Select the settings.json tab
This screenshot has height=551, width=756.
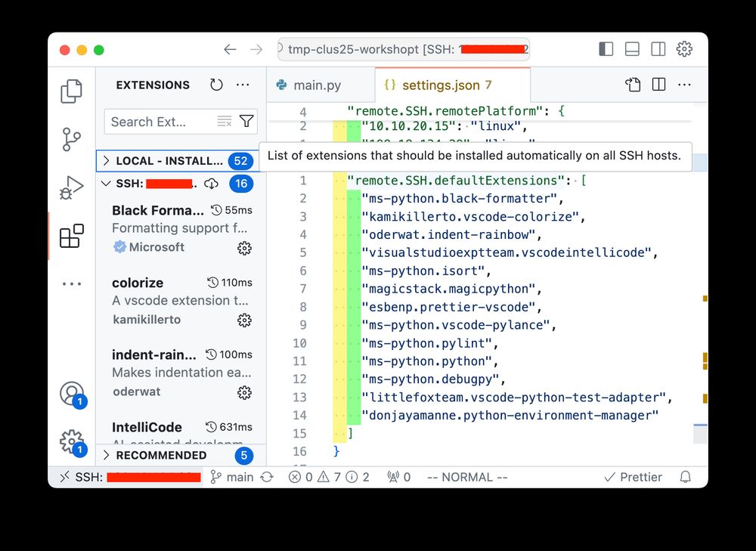click(452, 85)
